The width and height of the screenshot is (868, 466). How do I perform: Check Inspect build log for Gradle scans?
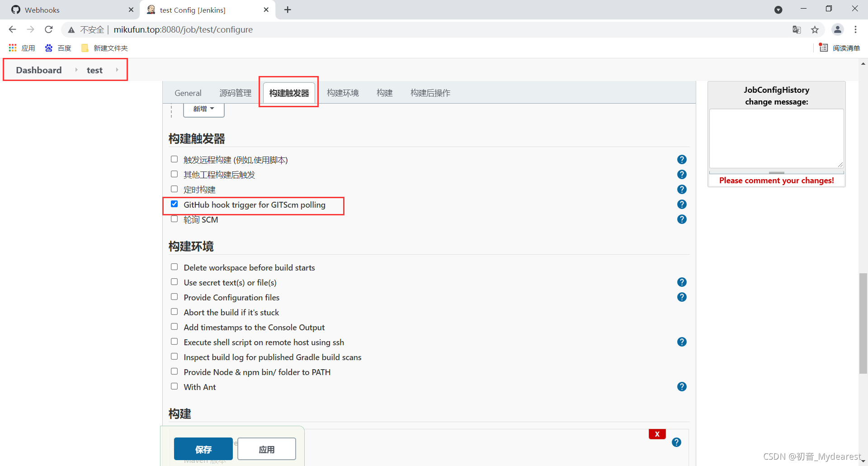[x=174, y=357]
